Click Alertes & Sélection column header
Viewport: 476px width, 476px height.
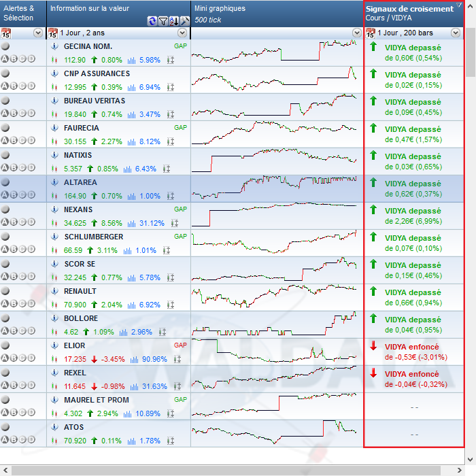[23, 14]
